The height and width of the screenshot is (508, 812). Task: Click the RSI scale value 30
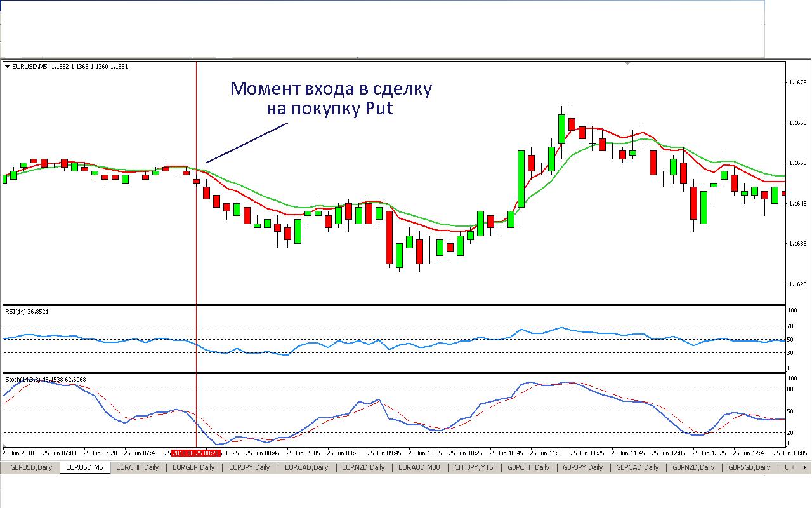pos(791,353)
